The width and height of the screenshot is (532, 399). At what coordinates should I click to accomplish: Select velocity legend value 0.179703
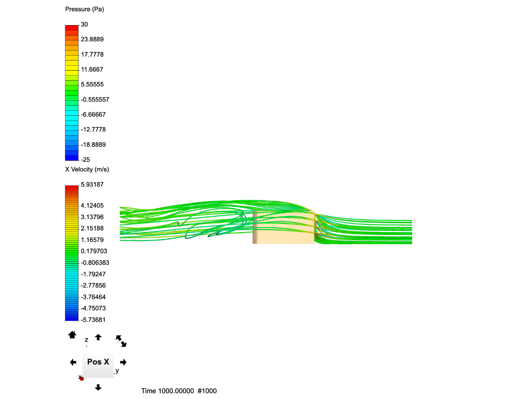tap(94, 251)
